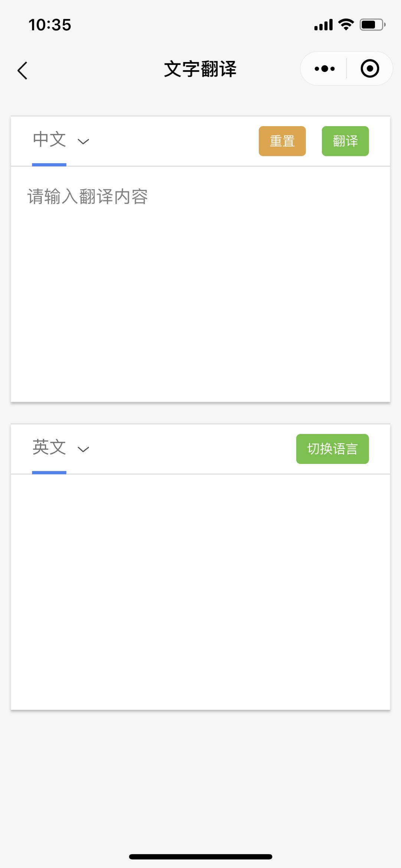
Task: Click the blue underline beneath 英文
Action: click(49, 473)
